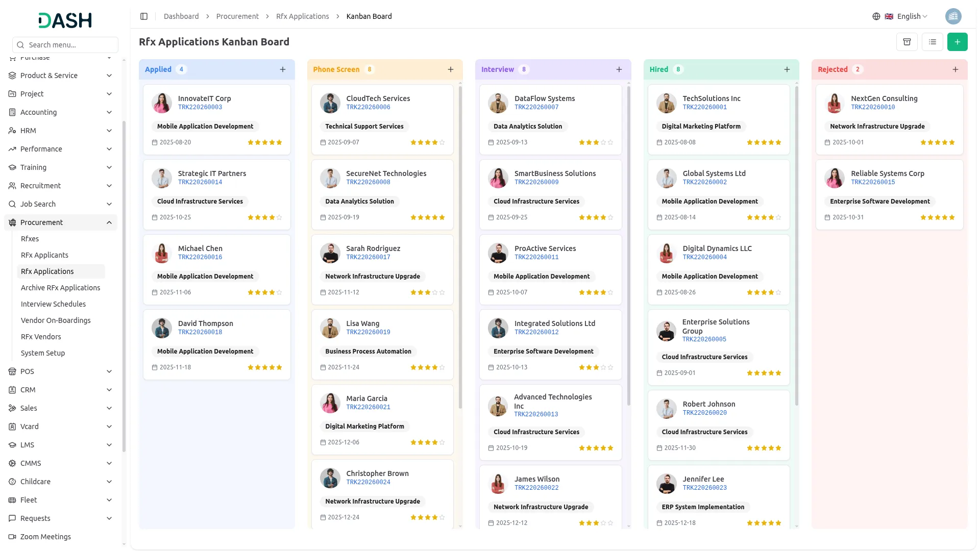The width and height of the screenshot is (980, 551).
Task: Click the sidebar collapse panel icon
Action: (x=144, y=16)
